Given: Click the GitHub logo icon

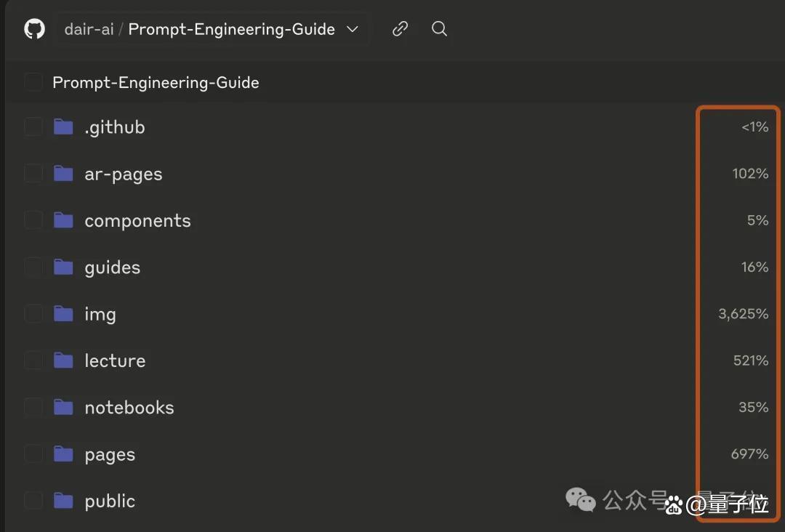Looking at the screenshot, I should [x=34, y=29].
